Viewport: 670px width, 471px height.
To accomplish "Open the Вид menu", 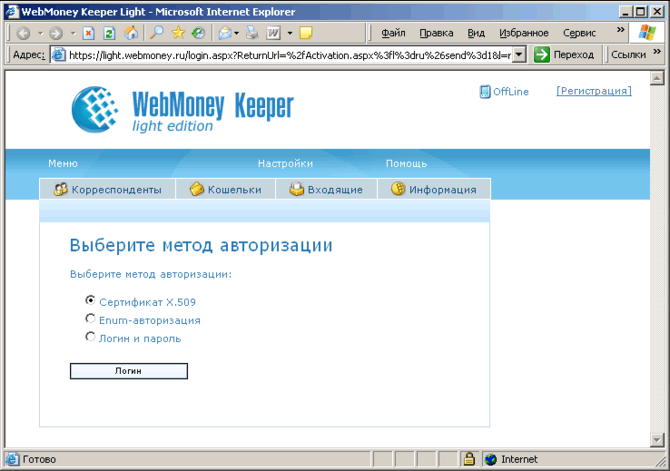I will click(x=476, y=33).
